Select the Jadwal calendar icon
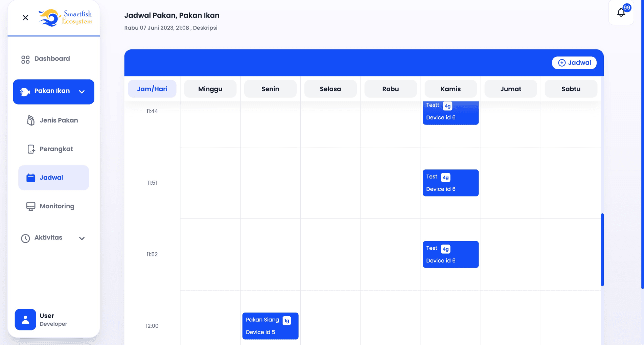Image resolution: width=644 pixels, height=345 pixels. pyautogui.click(x=30, y=177)
